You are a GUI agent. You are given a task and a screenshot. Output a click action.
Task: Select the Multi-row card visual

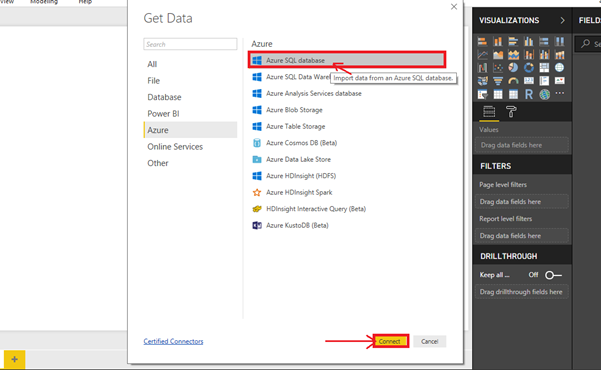(544, 81)
